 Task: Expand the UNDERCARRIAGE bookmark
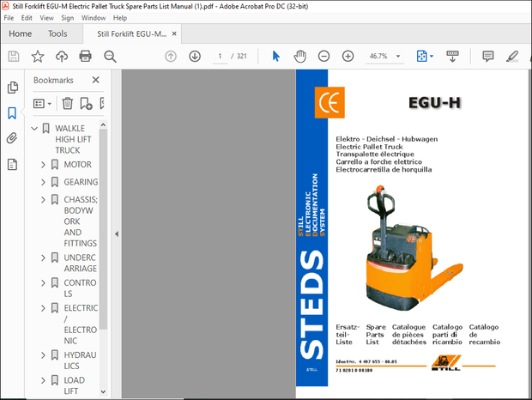[43, 258]
